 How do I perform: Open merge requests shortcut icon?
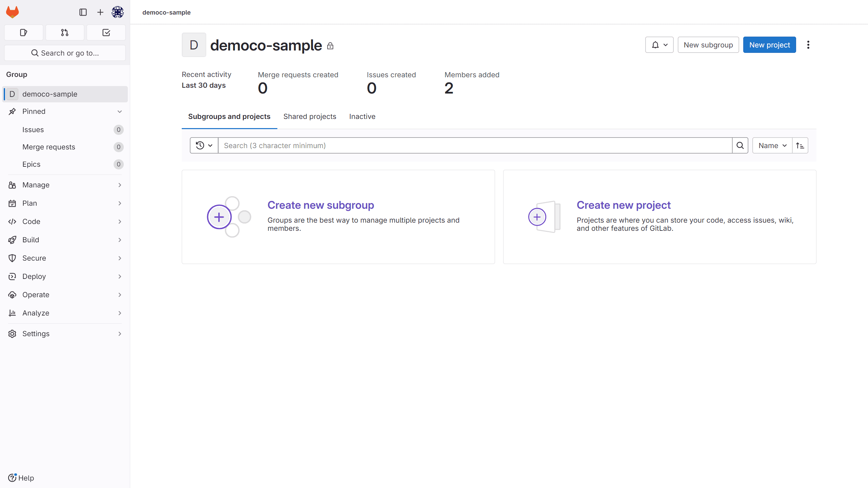click(x=65, y=33)
